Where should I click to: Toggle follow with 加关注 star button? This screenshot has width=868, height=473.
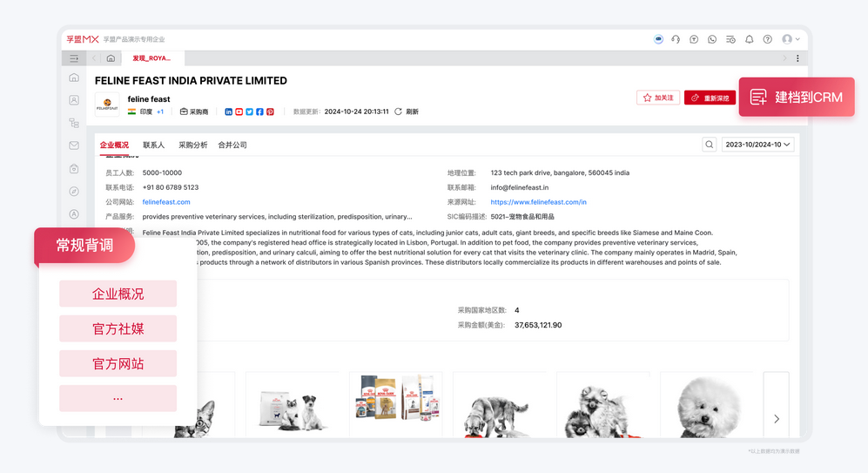[x=658, y=98]
